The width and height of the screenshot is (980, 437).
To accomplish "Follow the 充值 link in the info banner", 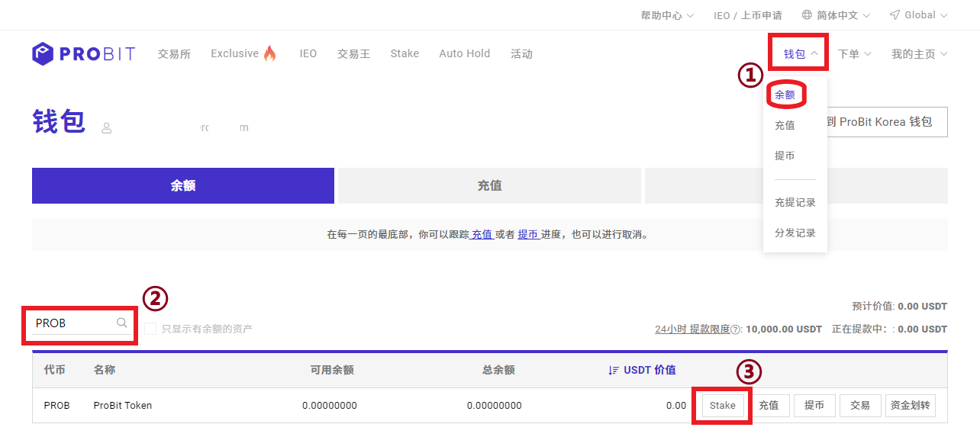I will click(482, 235).
